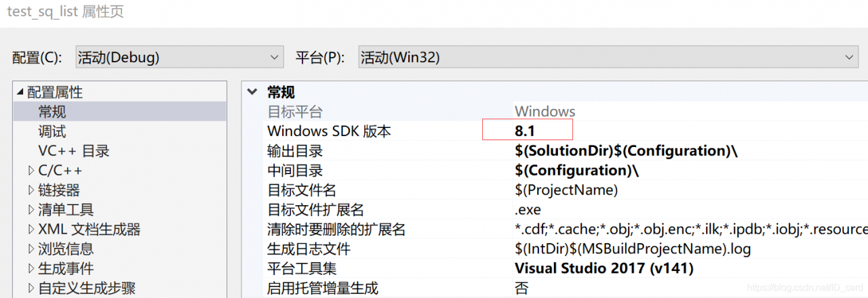Click the 启用托管增量生成 value 否
The image size is (868, 298).
[x=521, y=289]
